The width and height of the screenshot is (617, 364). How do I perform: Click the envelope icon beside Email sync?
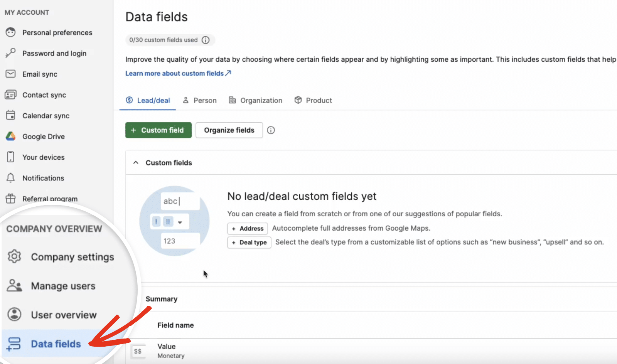coord(11,74)
